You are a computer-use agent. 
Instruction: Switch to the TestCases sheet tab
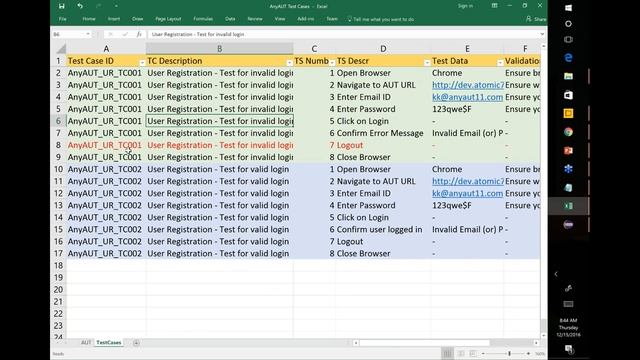[109, 342]
